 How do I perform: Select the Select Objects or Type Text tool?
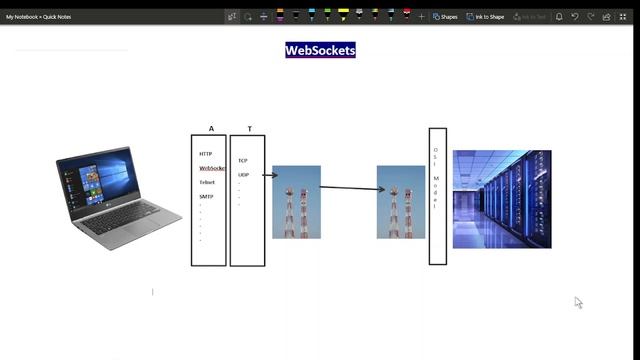(x=232, y=17)
